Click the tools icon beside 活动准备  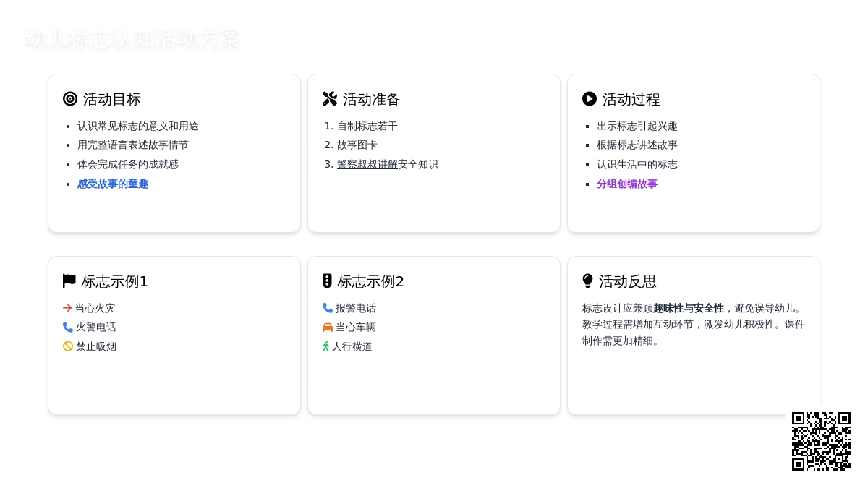(x=330, y=99)
